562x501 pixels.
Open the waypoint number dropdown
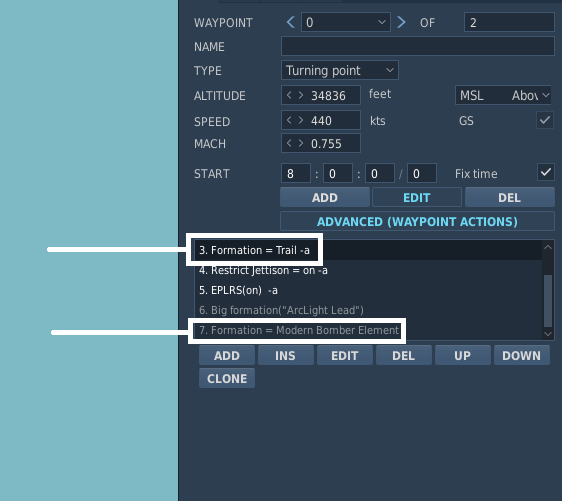(346, 23)
